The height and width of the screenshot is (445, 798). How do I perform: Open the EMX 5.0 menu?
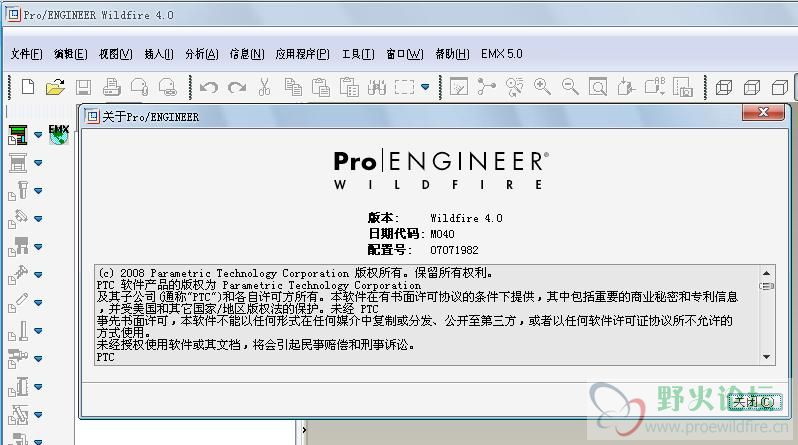tap(502, 54)
